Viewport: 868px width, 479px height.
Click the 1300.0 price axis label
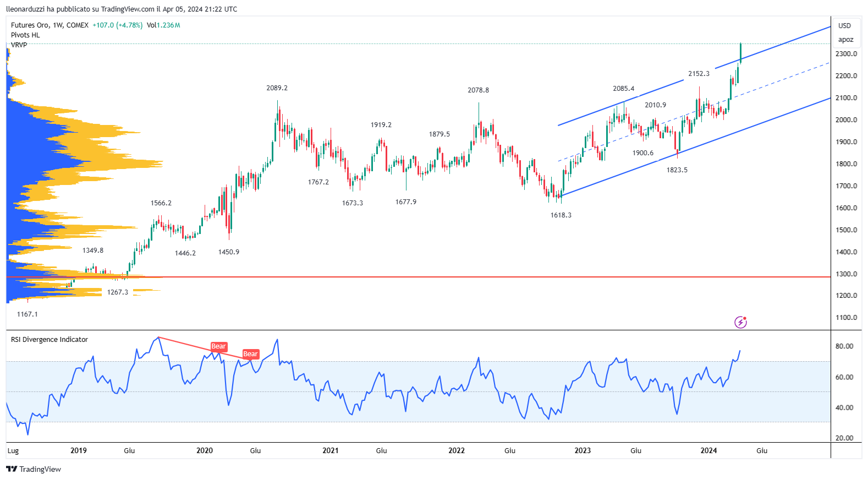coord(846,274)
